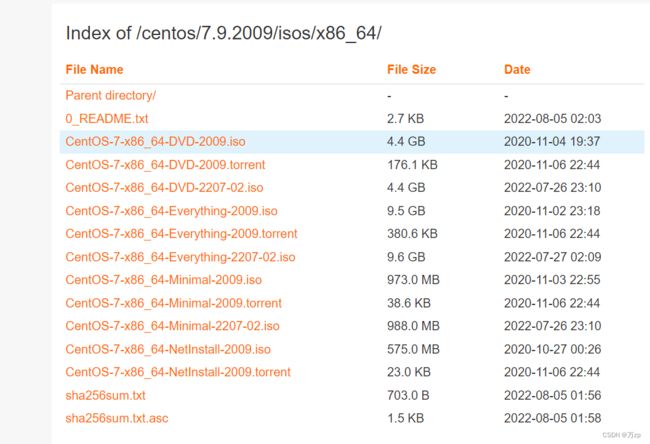Click the Date column header

click(x=517, y=69)
